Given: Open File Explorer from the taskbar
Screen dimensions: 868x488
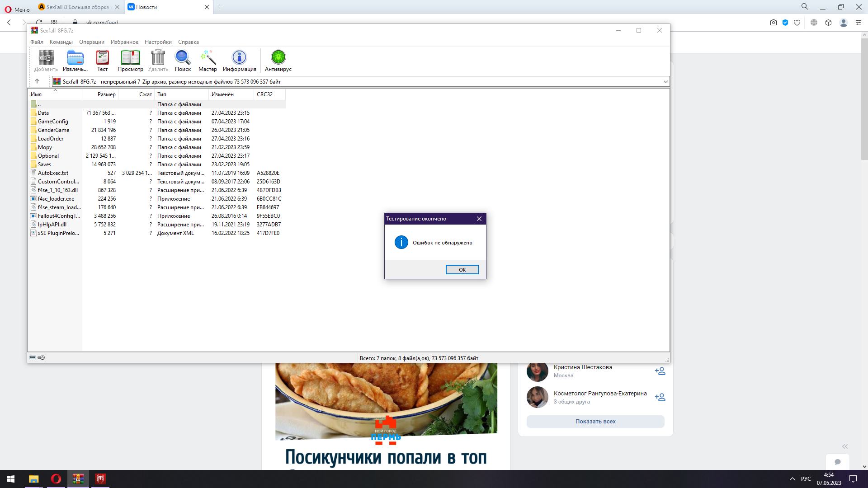Looking at the screenshot, I should [34, 479].
